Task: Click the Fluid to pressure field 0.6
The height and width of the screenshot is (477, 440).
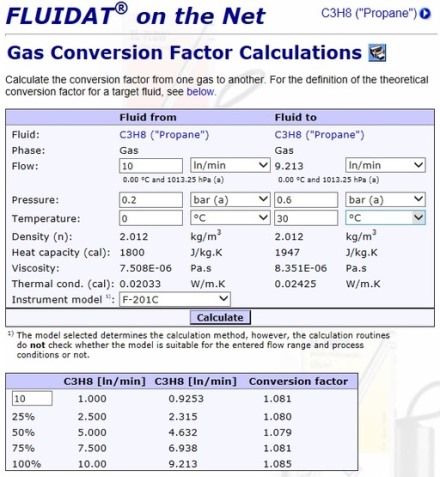Action: [306, 200]
